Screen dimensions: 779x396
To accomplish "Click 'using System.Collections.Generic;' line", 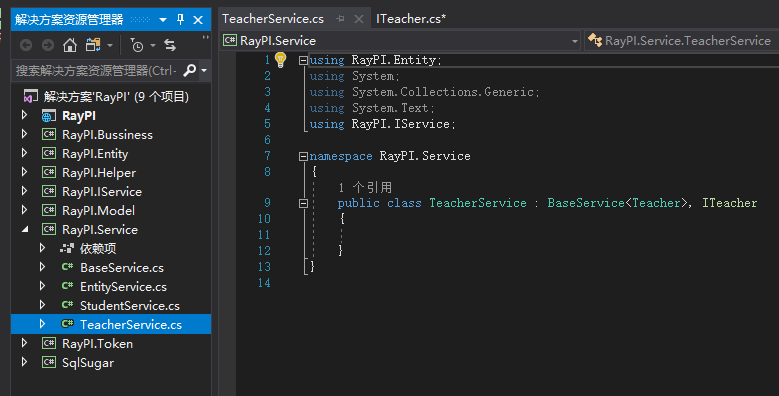I will pos(424,92).
